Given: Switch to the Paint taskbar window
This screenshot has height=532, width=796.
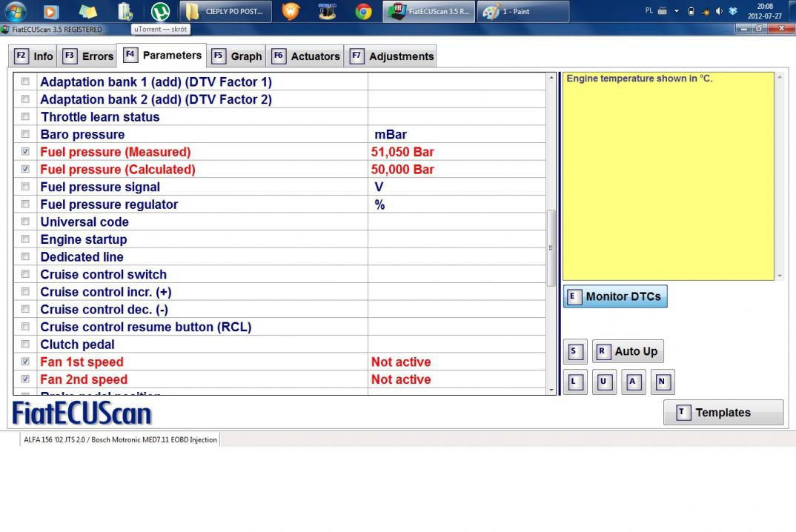Looking at the screenshot, I should point(523,11).
